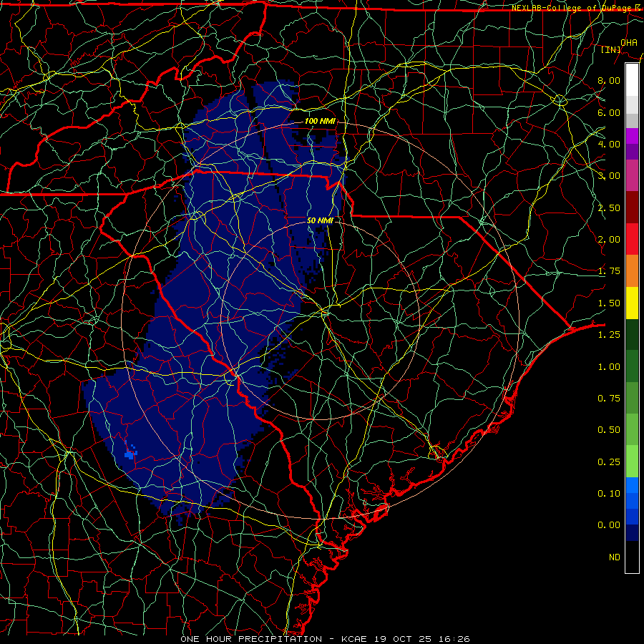Click the NEXLAB-College of DuPage credit text
Viewport: 644px width, 644px height.
[575, 8]
